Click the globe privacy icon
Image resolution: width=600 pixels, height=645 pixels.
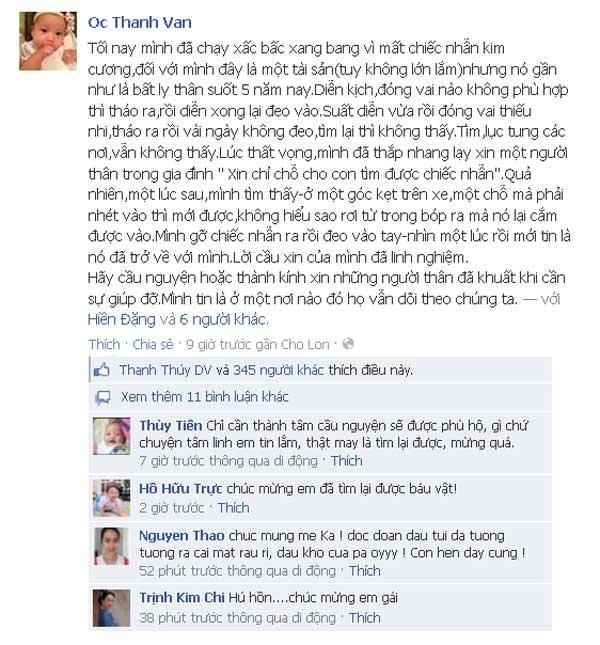pos(348,343)
